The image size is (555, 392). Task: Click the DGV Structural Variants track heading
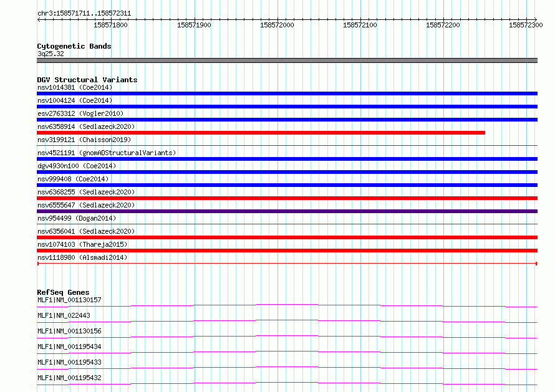[87, 80]
